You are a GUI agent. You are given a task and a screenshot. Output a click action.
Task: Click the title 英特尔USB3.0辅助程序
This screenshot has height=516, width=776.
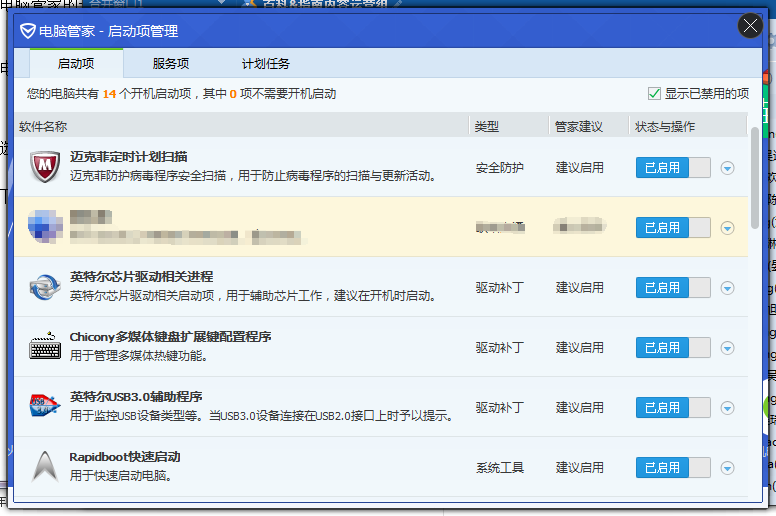tap(136, 397)
